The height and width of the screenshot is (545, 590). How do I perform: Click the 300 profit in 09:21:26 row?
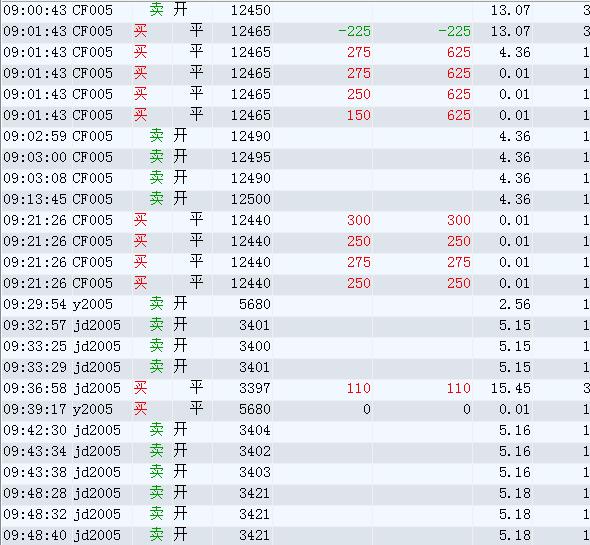pyautogui.click(x=359, y=220)
